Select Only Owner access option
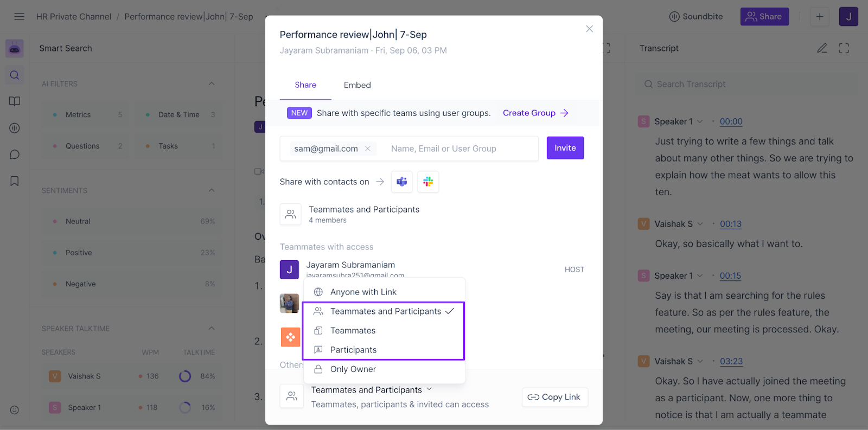 click(353, 369)
